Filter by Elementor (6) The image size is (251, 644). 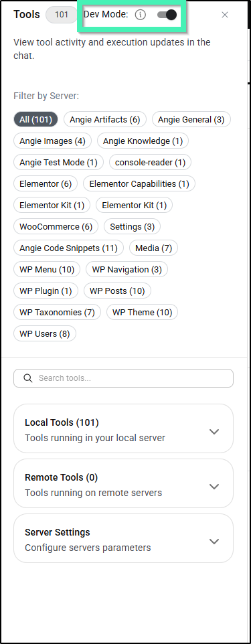click(46, 183)
